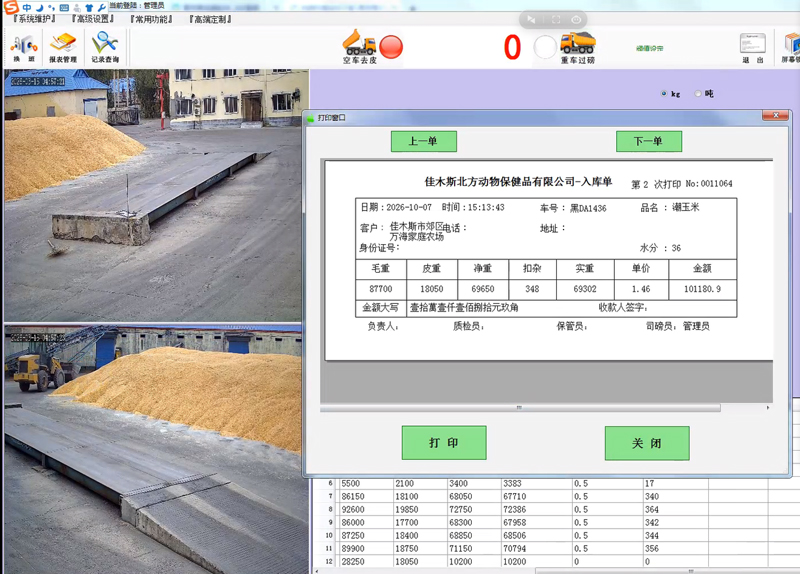The image size is (800, 574).
Task: Click the 打印窗口 title bar
Action: coord(533,118)
